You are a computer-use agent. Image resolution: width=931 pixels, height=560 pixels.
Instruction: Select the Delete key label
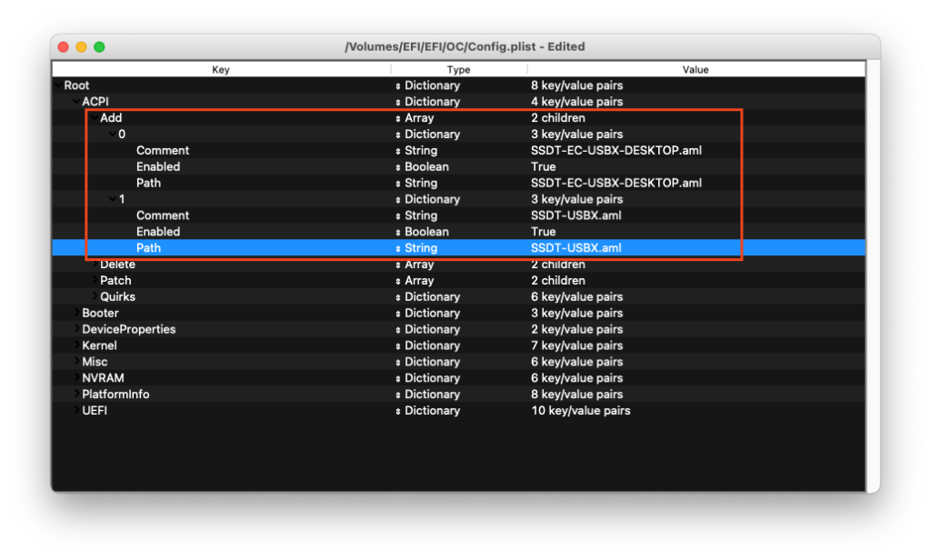[117, 265]
